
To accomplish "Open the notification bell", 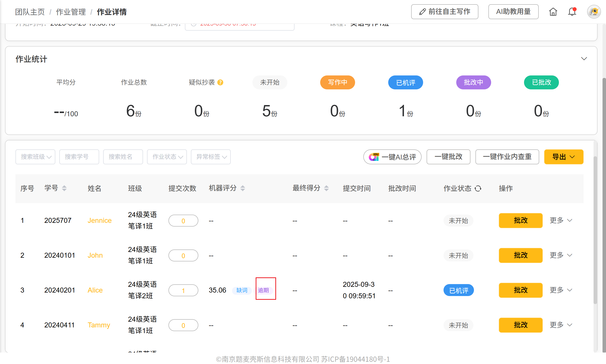I will (572, 12).
